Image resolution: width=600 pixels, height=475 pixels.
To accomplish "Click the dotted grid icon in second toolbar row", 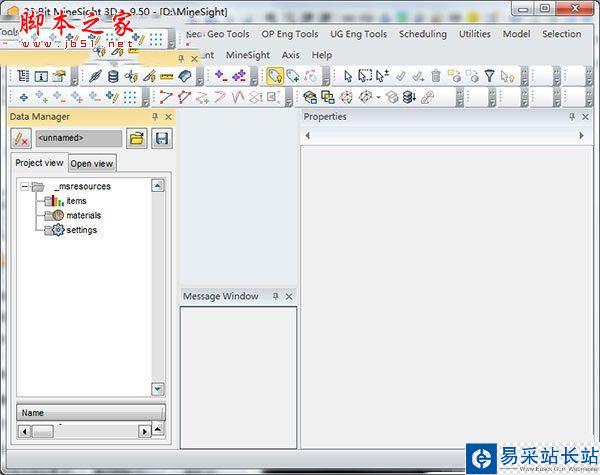I will [x=130, y=97].
